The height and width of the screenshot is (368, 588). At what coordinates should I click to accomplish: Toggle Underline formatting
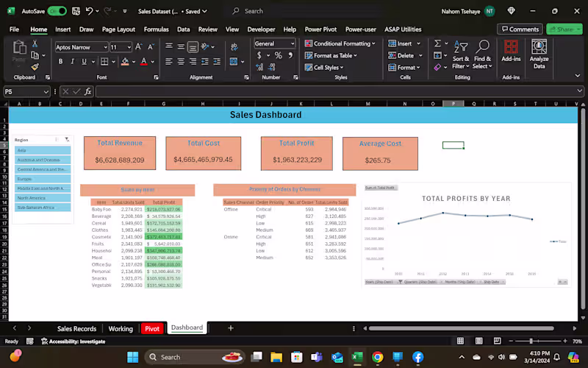(84, 61)
